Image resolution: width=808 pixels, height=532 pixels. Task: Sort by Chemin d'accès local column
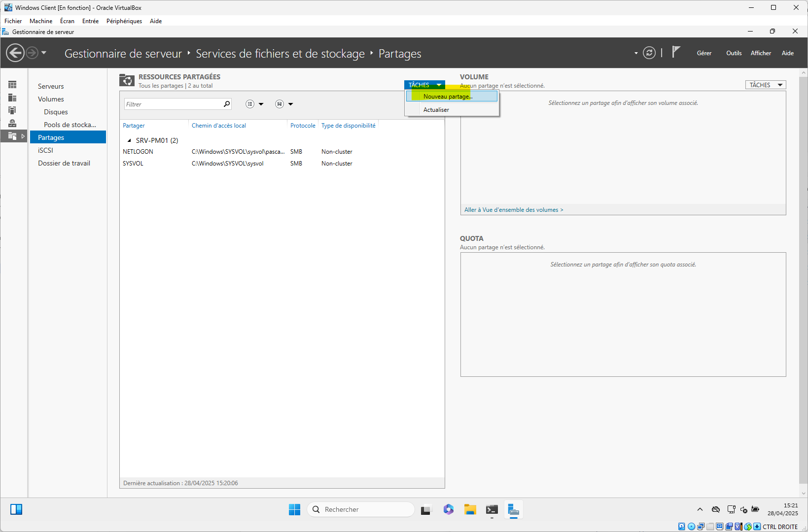coord(219,126)
